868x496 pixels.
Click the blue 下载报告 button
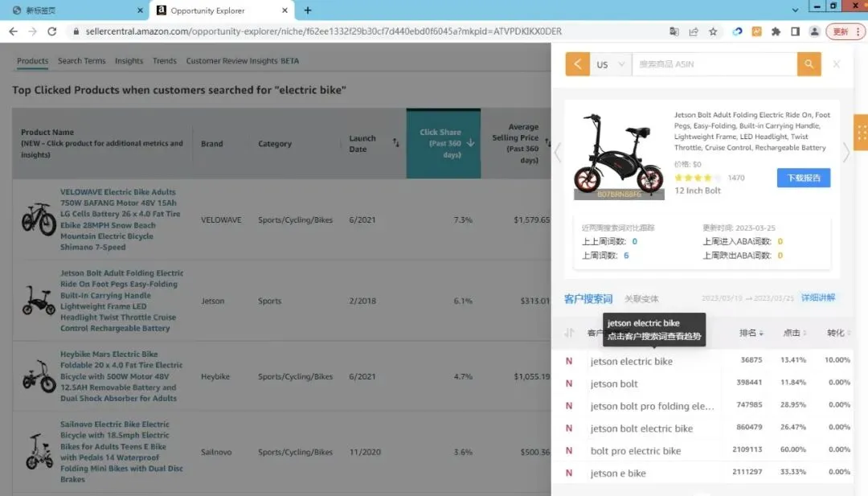803,178
